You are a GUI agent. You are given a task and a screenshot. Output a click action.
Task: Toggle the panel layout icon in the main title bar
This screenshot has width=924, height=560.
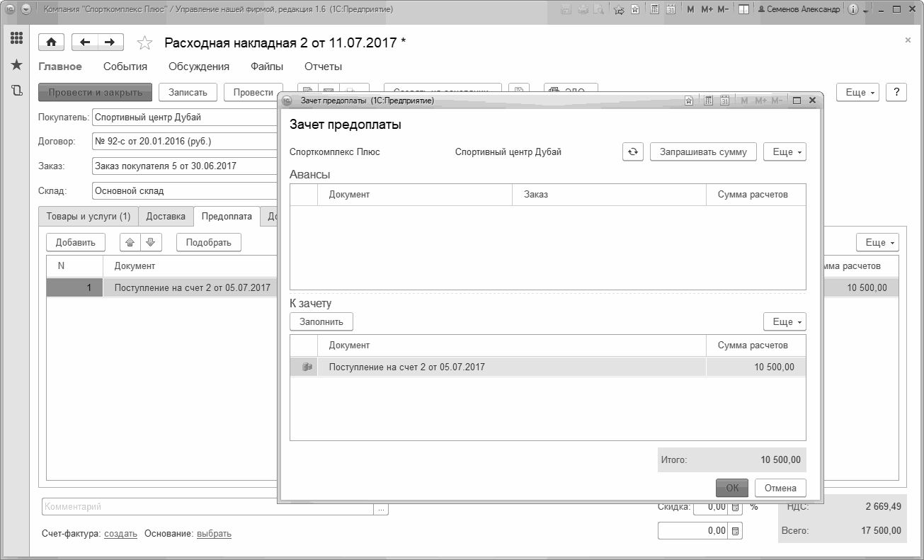tap(743, 10)
